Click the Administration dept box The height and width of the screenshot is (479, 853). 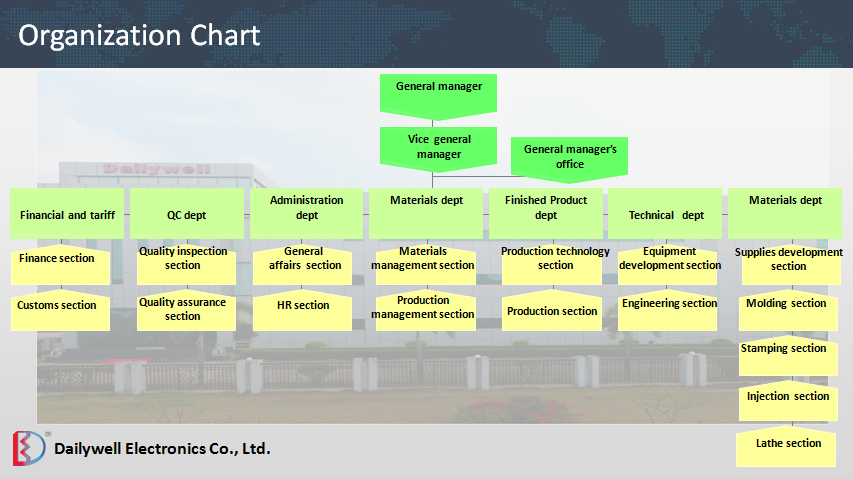coord(307,211)
